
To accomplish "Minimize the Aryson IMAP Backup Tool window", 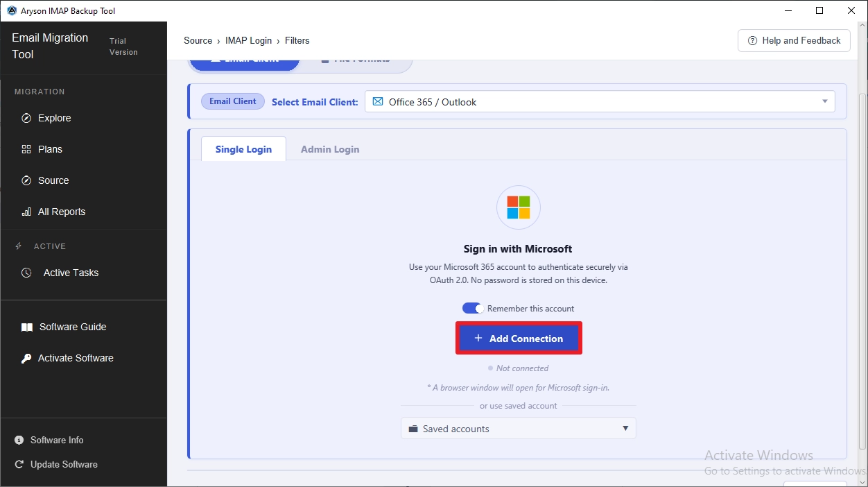I will click(x=788, y=10).
